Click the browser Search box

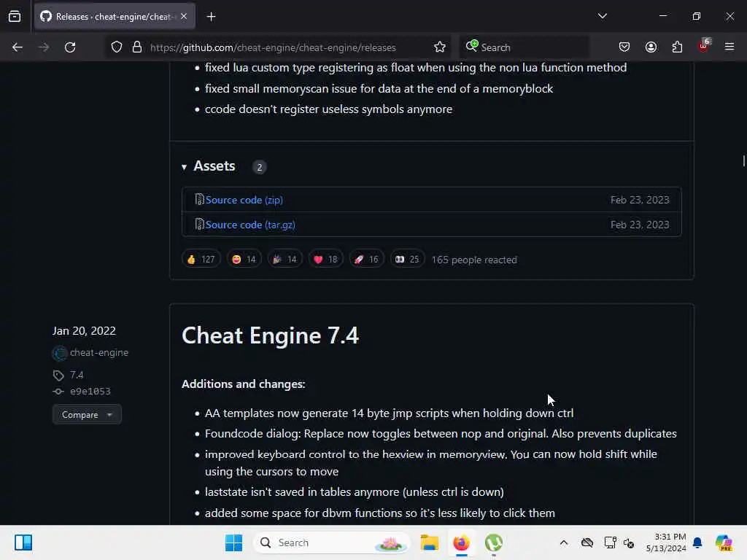pyautogui.click(x=524, y=47)
